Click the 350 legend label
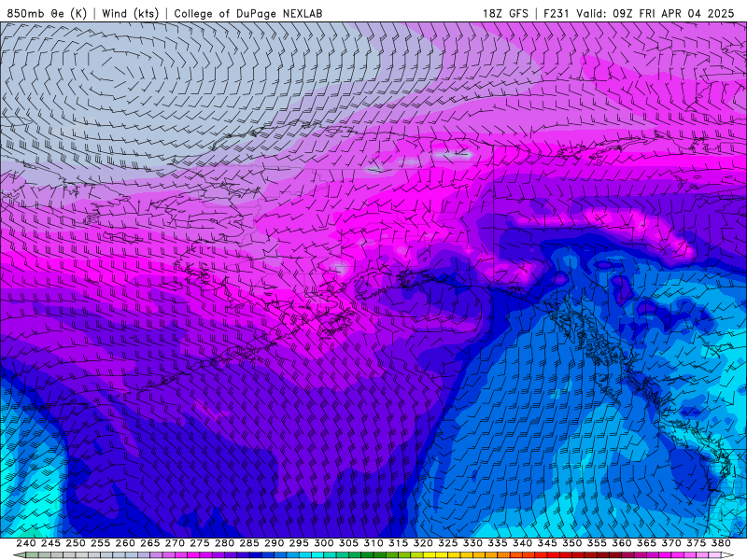747x560 pixels. 571,543
